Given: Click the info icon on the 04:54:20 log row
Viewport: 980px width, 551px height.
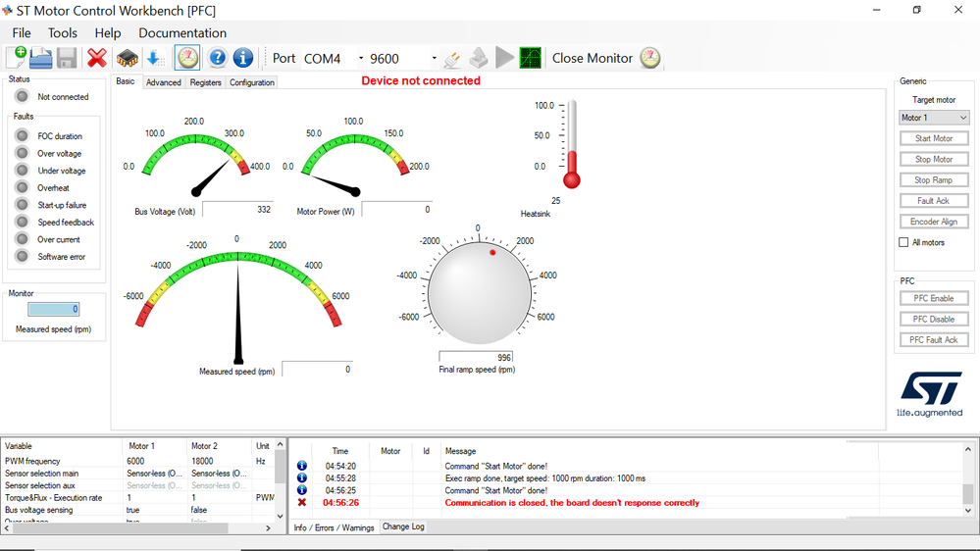Looking at the screenshot, I should [x=302, y=466].
